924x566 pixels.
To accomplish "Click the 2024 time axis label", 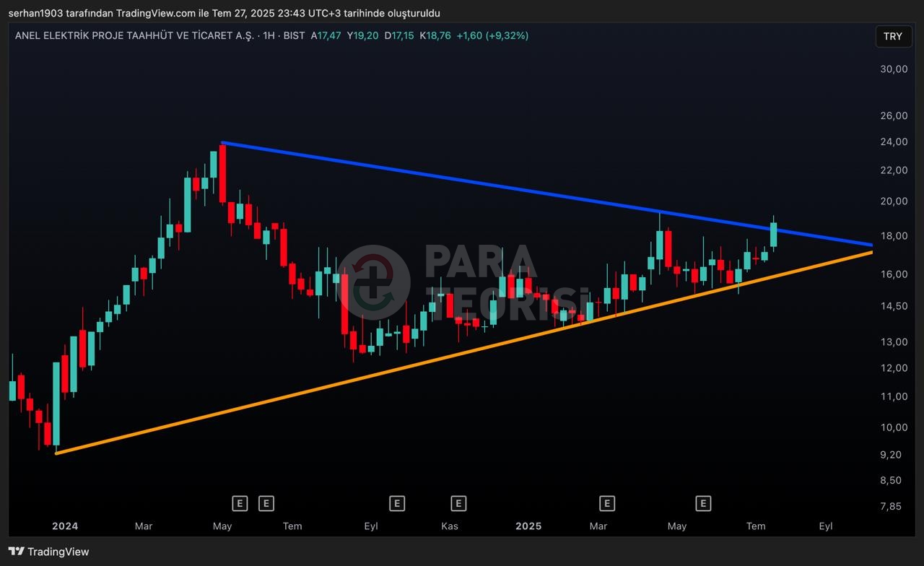I will pyautogui.click(x=65, y=526).
